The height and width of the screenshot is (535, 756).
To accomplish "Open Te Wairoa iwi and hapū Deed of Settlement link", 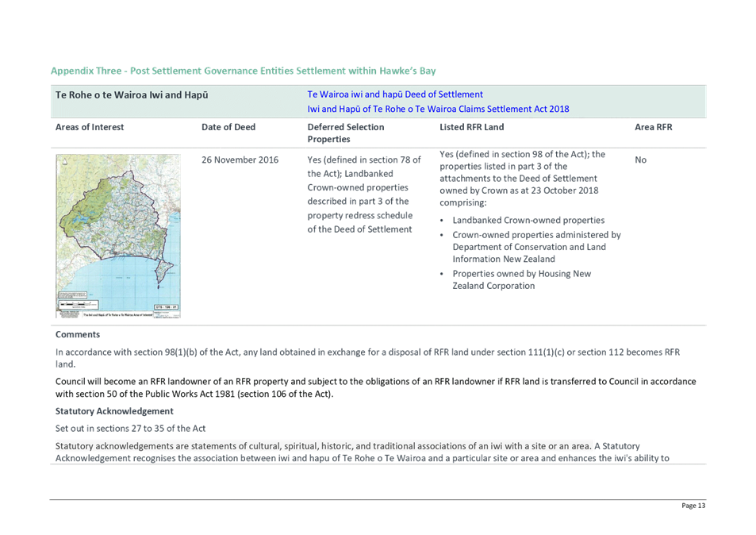I will 395,94.
